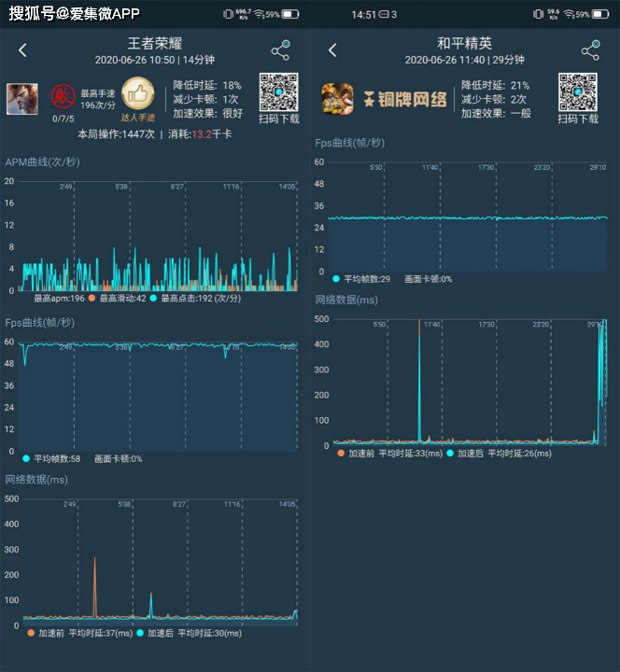
Task: Tap the 14:51 clock in status bar
Action: pos(363,15)
